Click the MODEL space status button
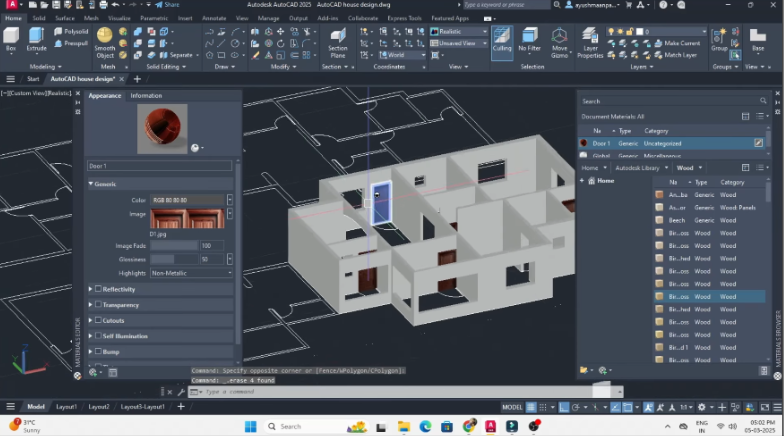Screen dimensions: 784x436 [x=512, y=408]
